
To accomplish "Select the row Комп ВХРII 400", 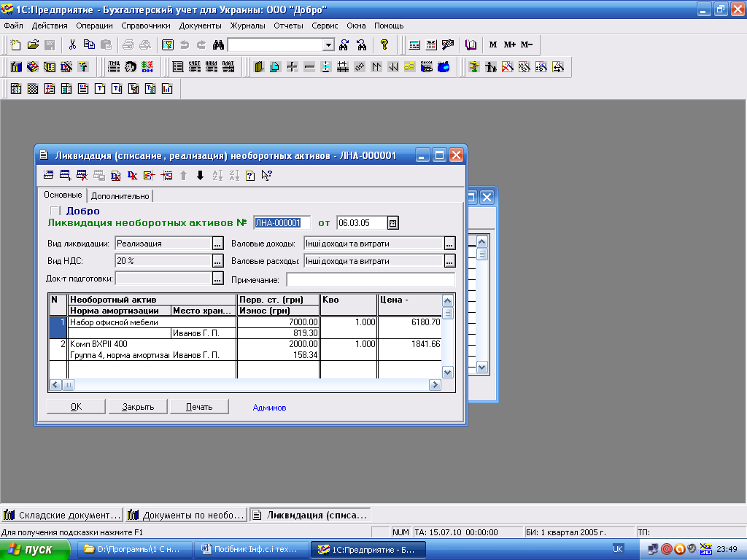I will (246, 349).
